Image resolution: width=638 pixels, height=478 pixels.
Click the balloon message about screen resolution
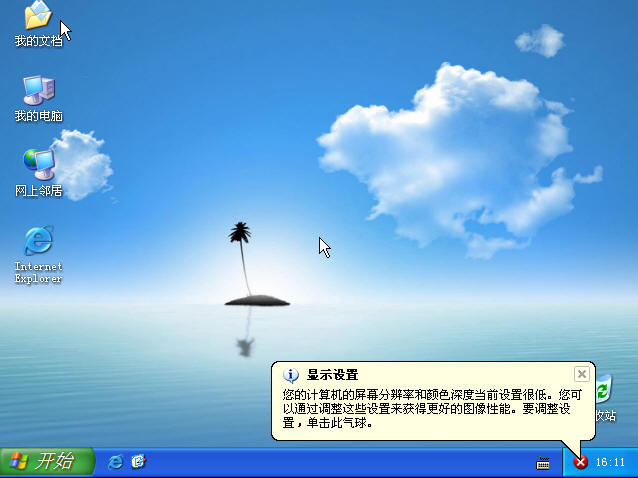pyautogui.click(x=432, y=408)
